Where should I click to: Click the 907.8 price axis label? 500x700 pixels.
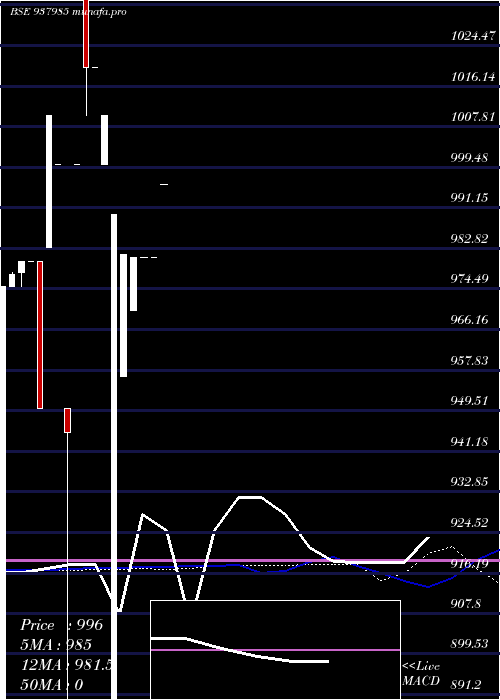pyautogui.click(x=466, y=604)
